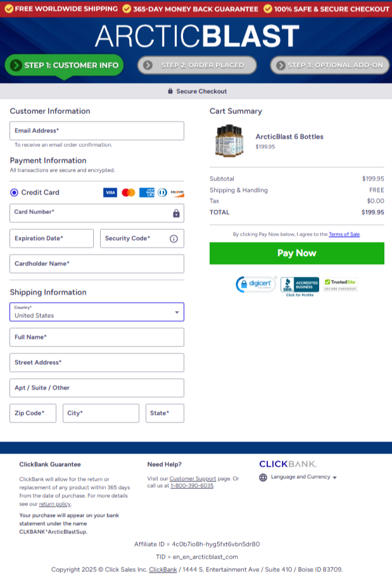Open the Country dropdown
This screenshot has width=392, height=577.
(x=97, y=312)
